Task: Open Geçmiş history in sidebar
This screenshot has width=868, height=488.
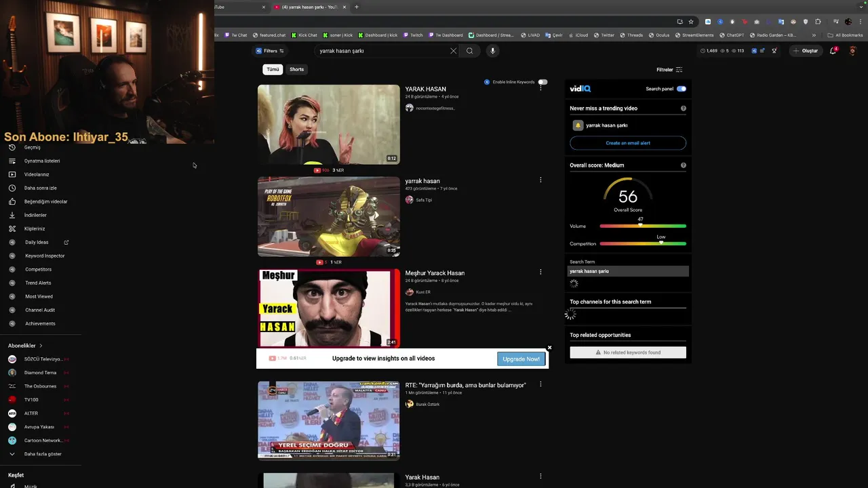Action: [x=32, y=147]
